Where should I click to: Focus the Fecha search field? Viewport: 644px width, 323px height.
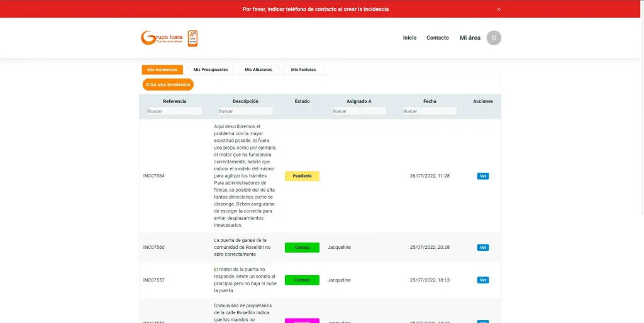pos(430,111)
